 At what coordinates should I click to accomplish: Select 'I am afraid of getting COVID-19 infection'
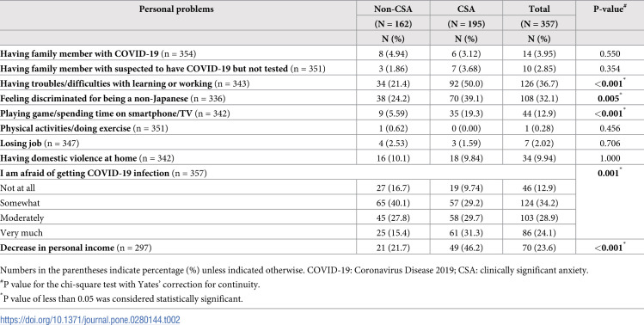pyautogui.click(x=103, y=174)
